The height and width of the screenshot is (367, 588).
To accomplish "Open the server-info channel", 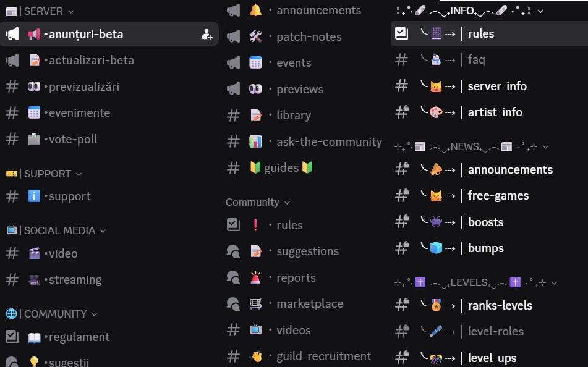I will click(495, 86).
